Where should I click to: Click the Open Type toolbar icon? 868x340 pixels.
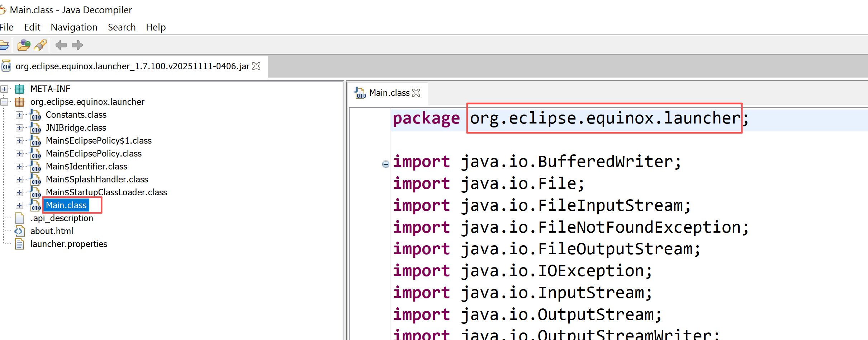click(24, 45)
